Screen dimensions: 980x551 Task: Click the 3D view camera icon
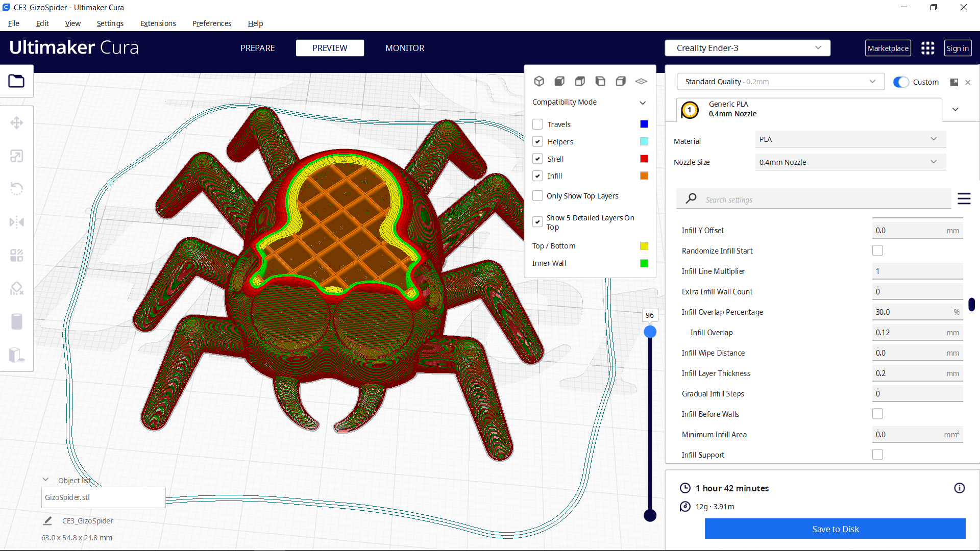click(x=539, y=81)
